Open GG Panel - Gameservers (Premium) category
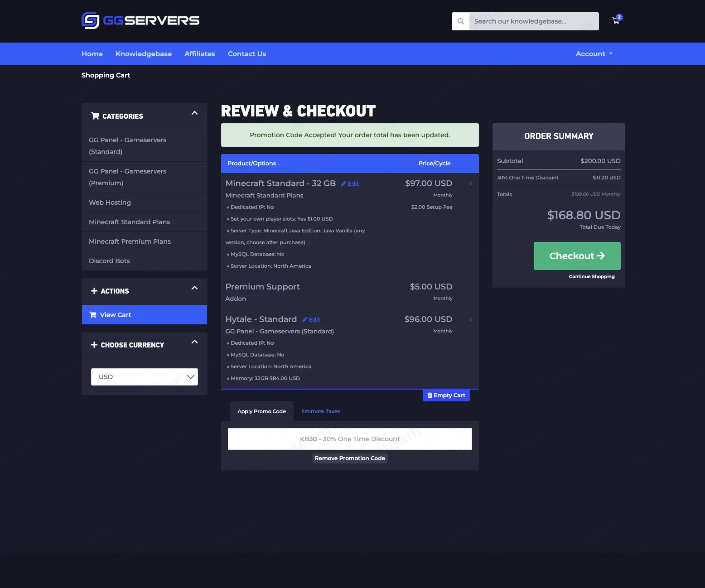 (145, 177)
